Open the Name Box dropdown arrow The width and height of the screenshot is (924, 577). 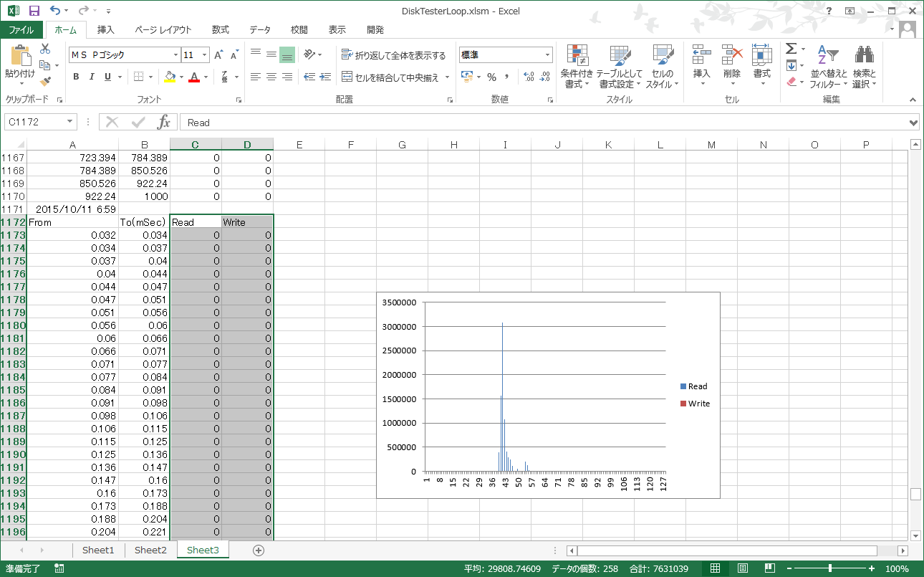[x=69, y=122]
